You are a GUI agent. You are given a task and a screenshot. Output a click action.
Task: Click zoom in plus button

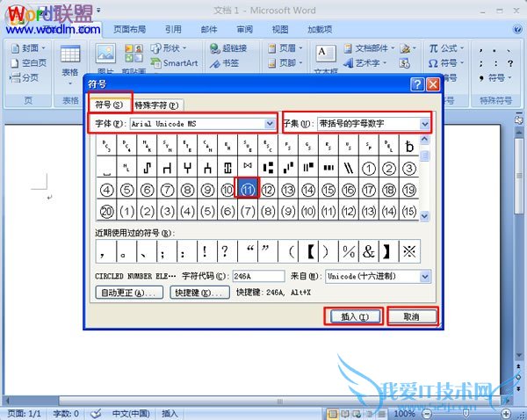(x=506, y=413)
